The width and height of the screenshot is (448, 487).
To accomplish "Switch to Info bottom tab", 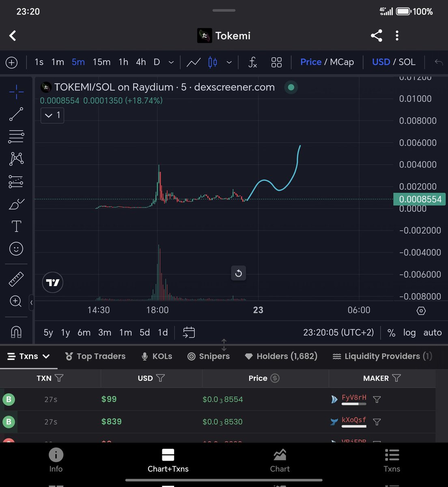I will 56,461.
